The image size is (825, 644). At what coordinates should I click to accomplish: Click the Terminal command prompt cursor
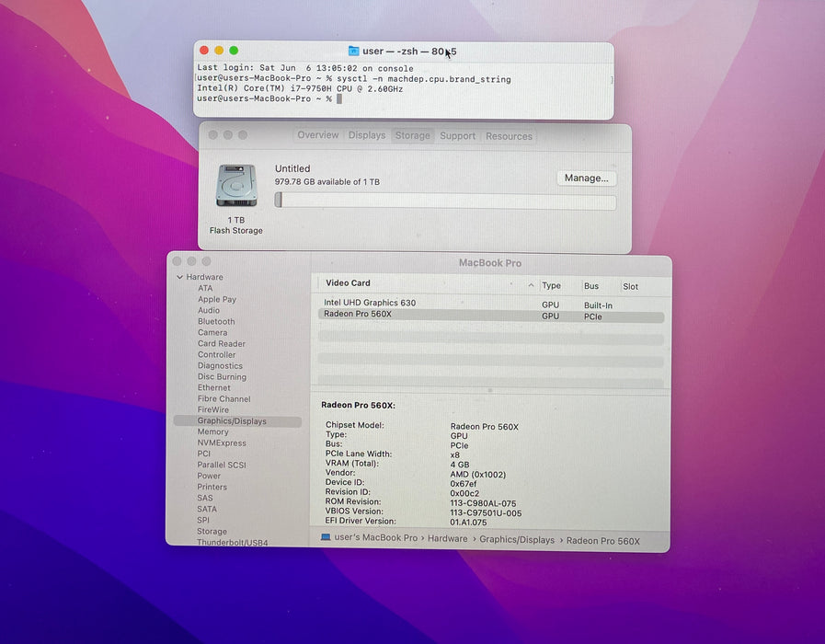click(x=339, y=98)
